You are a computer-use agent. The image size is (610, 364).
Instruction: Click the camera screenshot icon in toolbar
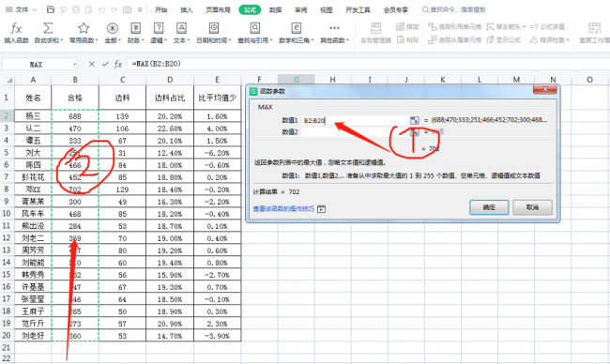pos(127,9)
